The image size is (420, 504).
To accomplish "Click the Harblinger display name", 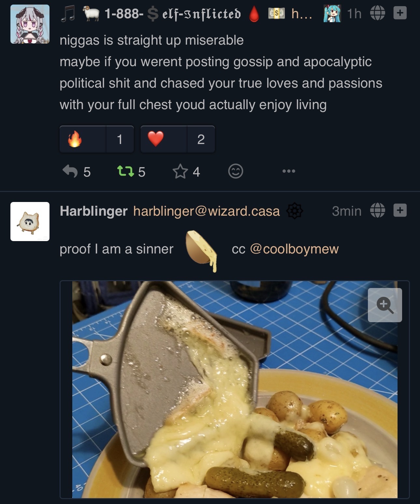I will (94, 211).
